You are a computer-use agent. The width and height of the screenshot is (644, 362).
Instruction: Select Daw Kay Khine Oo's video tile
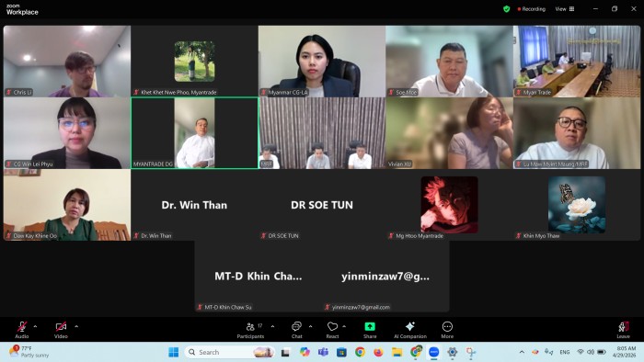pos(67,205)
